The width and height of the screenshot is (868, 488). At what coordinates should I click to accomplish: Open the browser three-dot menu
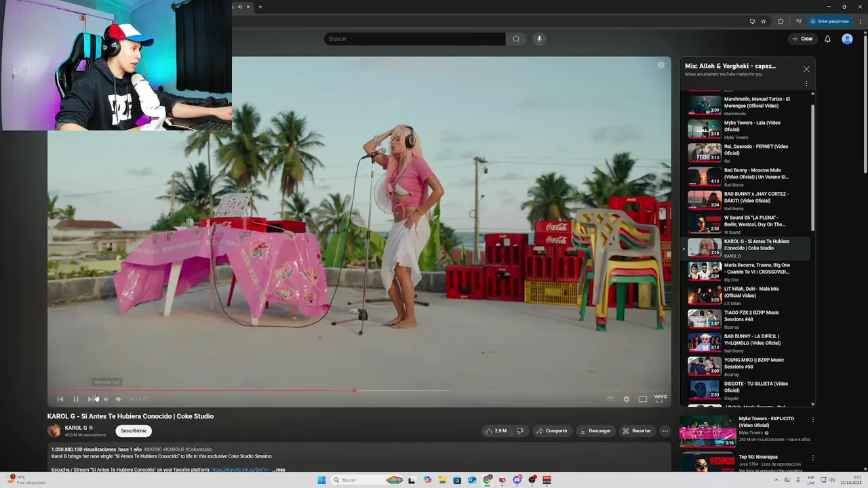tap(859, 21)
